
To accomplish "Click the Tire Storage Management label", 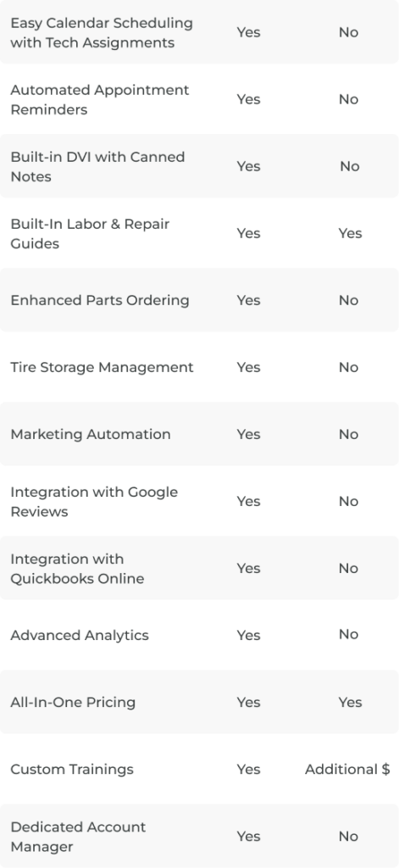I will [102, 368].
